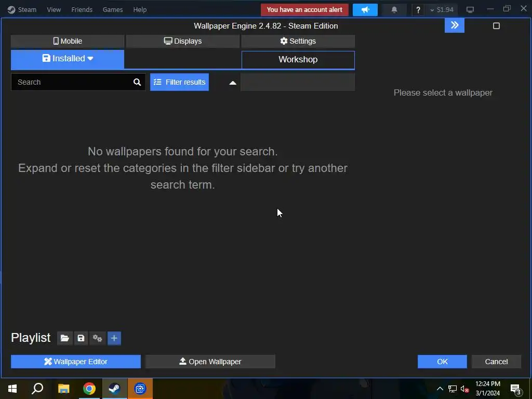
Task: Click the question mark help icon
Action: coord(418,10)
